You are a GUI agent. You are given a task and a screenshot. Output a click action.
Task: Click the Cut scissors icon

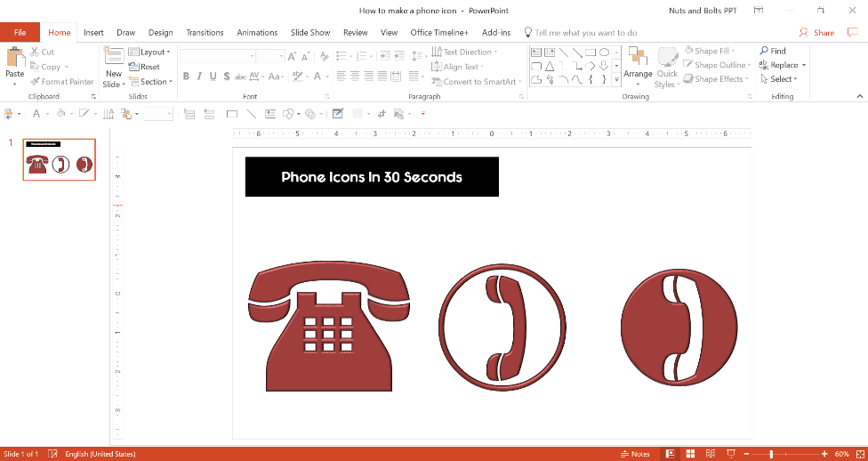(35, 52)
